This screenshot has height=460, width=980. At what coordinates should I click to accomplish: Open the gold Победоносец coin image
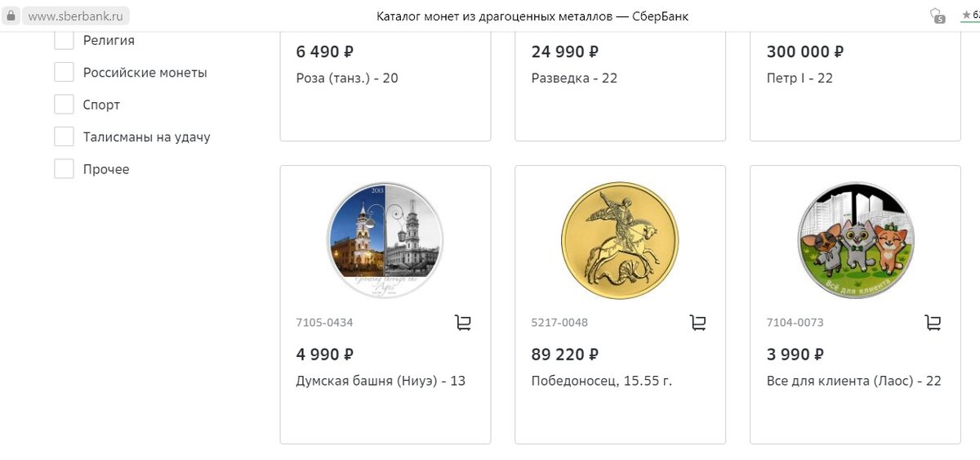621,240
